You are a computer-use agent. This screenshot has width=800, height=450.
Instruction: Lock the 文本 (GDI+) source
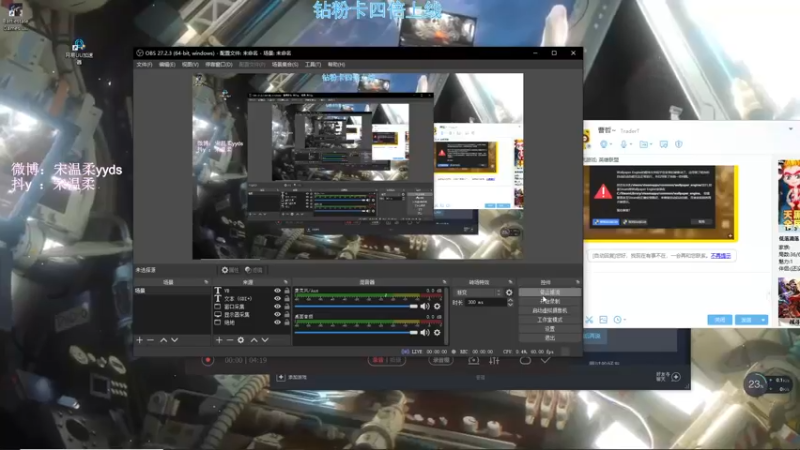[287, 298]
